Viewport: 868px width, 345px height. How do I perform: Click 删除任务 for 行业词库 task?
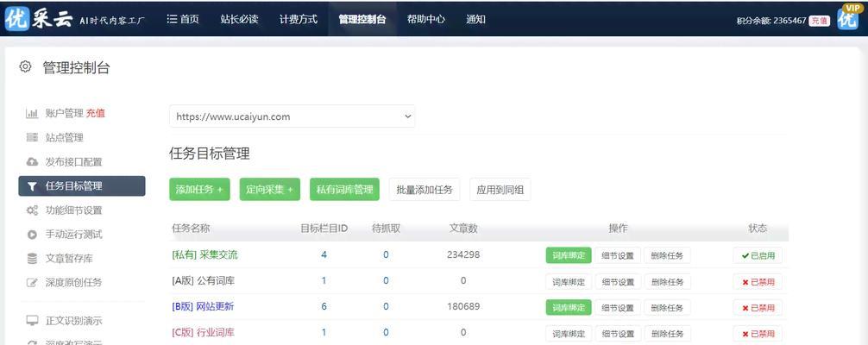pos(667,334)
